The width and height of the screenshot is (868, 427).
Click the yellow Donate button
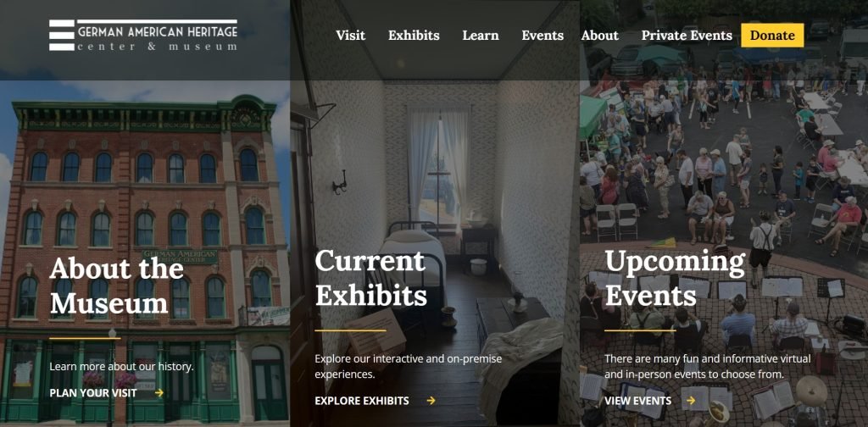(772, 36)
